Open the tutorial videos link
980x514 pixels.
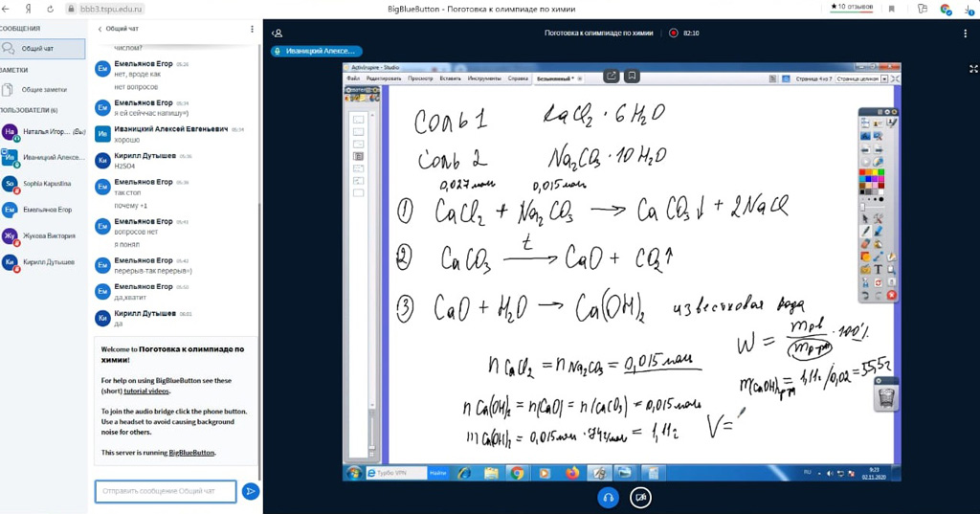pos(146,391)
